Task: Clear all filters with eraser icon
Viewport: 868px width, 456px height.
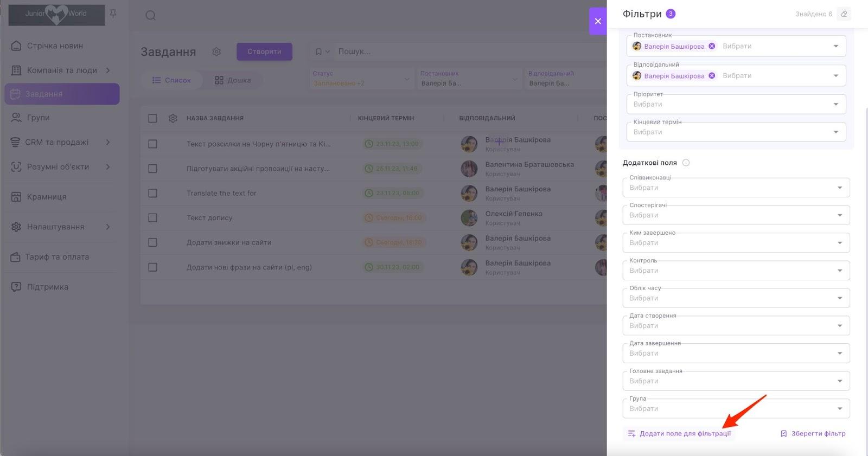Action: (x=844, y=14)
